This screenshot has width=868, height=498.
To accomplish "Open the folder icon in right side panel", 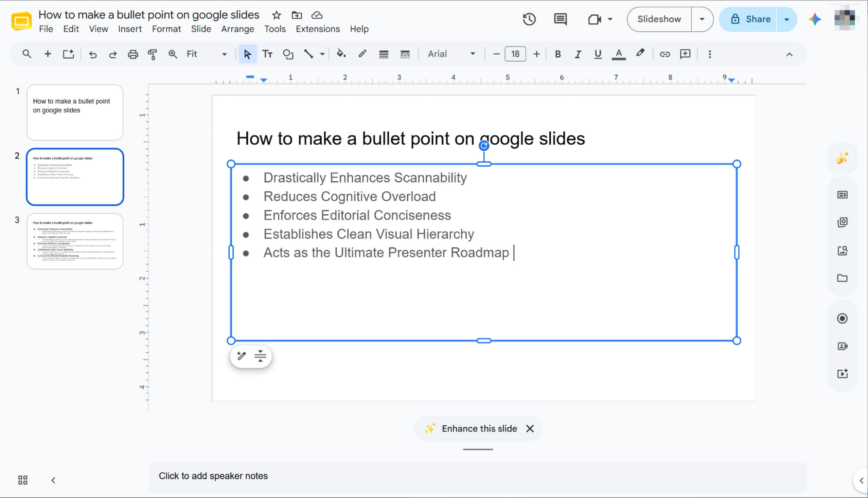I will coord(842,278).
